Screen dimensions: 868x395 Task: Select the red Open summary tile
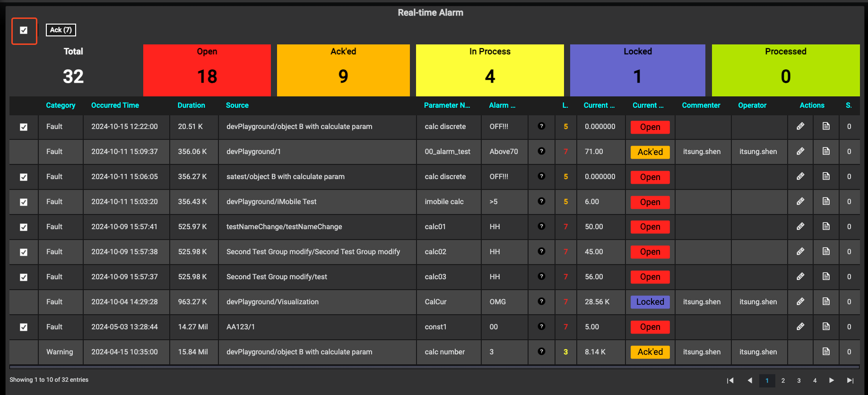pyautogui.click(x=207, y=70)
